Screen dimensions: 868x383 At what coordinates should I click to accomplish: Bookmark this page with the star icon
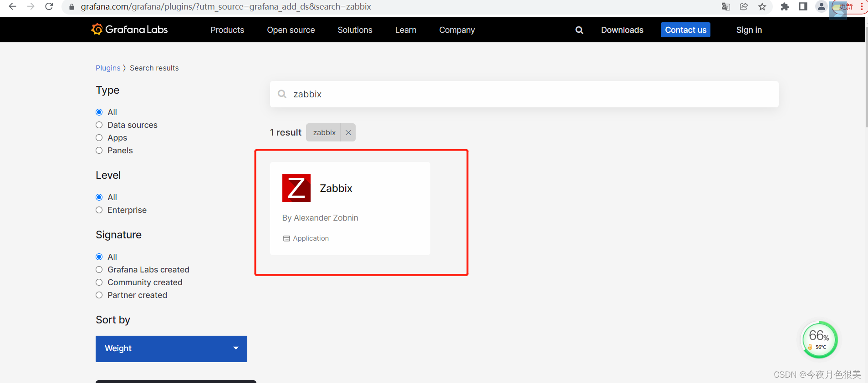[762, 6]
